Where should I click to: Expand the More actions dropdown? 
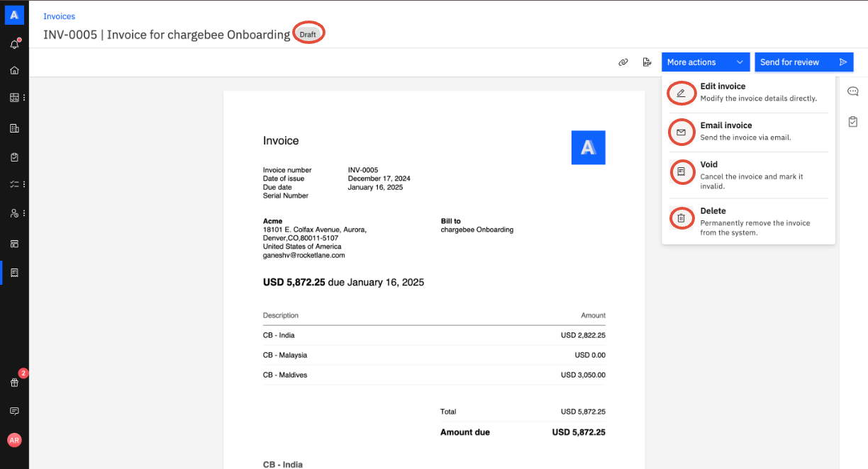tap(706, 62)
